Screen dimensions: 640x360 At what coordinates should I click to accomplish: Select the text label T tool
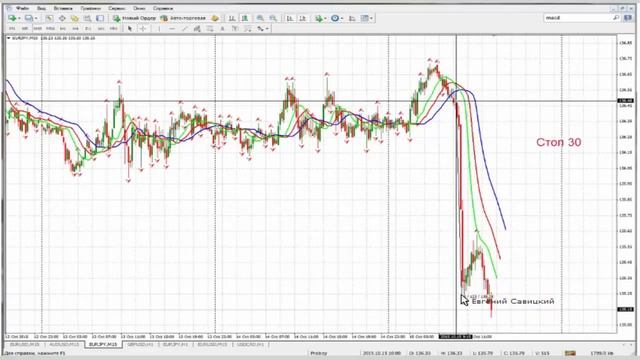[x=235, y=29]
